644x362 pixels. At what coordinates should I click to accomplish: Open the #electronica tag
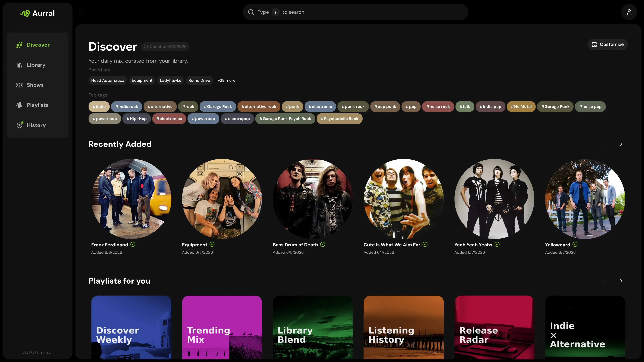coord(169,119)
